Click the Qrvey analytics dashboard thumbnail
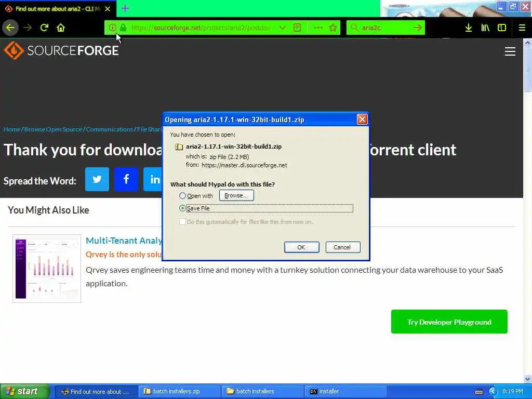 pyautogui.click(x=47, y=269)
